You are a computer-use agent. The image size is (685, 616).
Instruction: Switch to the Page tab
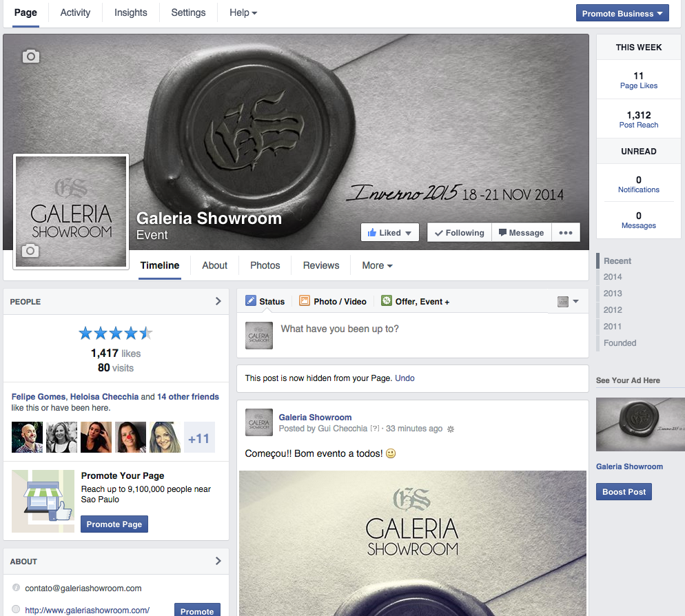(x=25, y=12)
